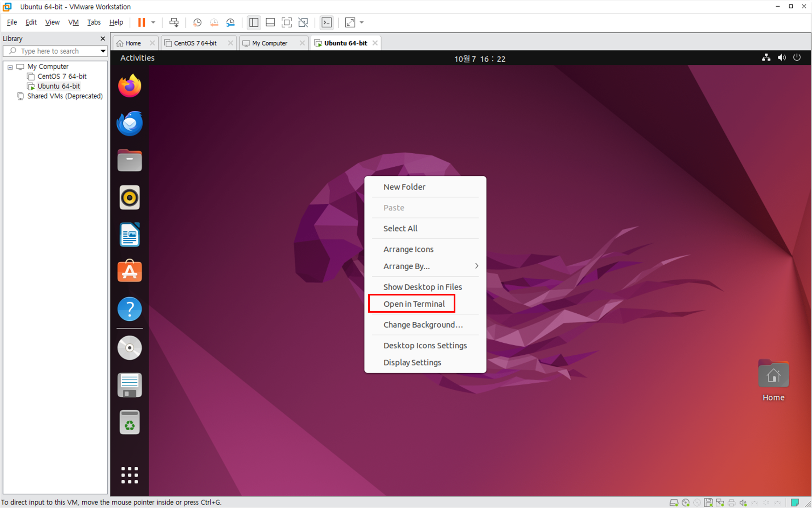The width and height of the screenshot is (812, 508).
Task: Click the pause/suspend VM icon
Action: 141,22
